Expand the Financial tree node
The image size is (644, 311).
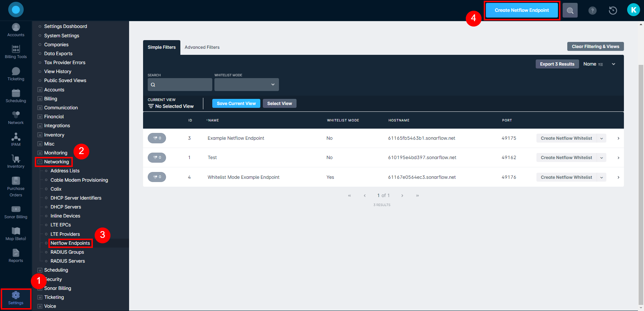pyautogui.click(x=40, y=117)
